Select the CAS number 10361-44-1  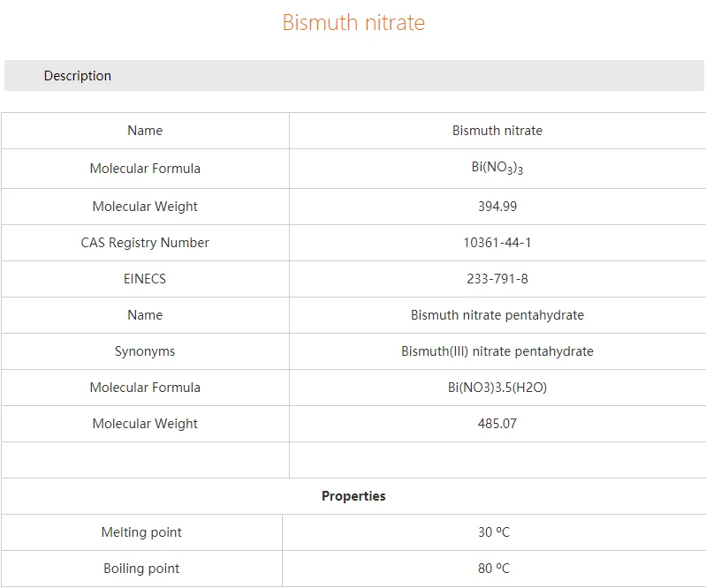pyautogui.click(x=497, y=243)
